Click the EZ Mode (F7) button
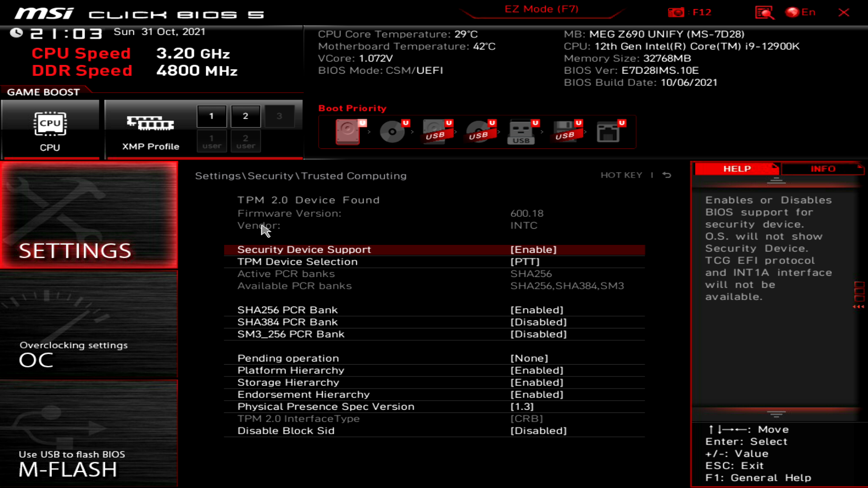The width and height of the screenshot is (868, 488). click(541, 9)
